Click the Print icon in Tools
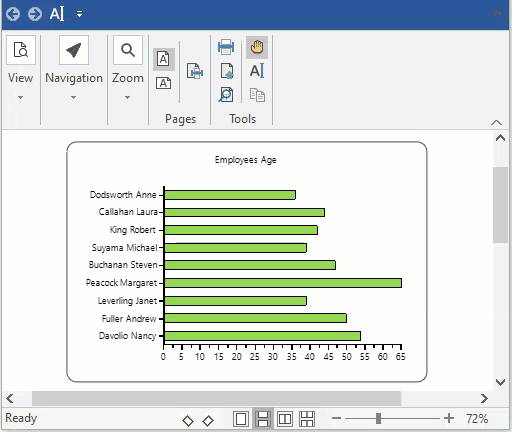512x432 pixels. click(226, 47)
